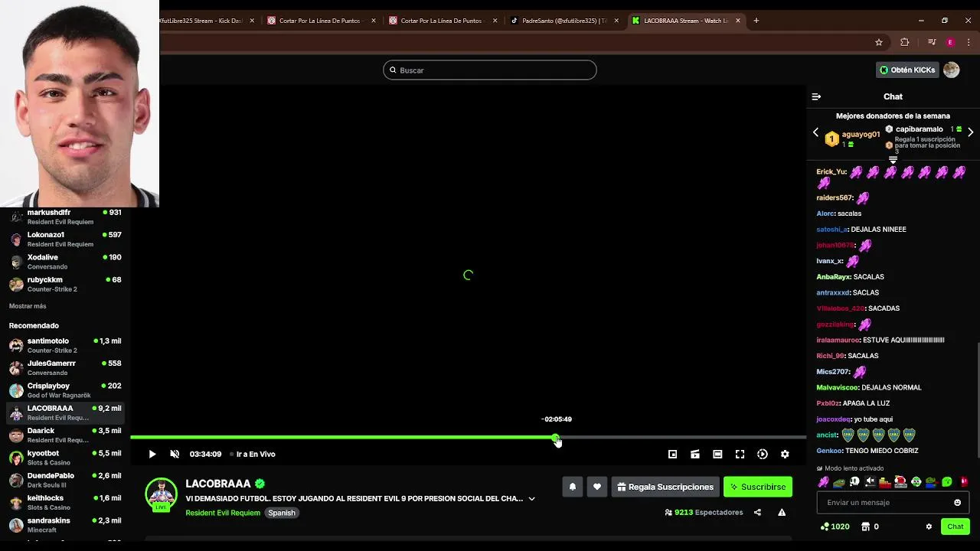
Task: Open emoji picker in chat input
Action: point(957,503)
